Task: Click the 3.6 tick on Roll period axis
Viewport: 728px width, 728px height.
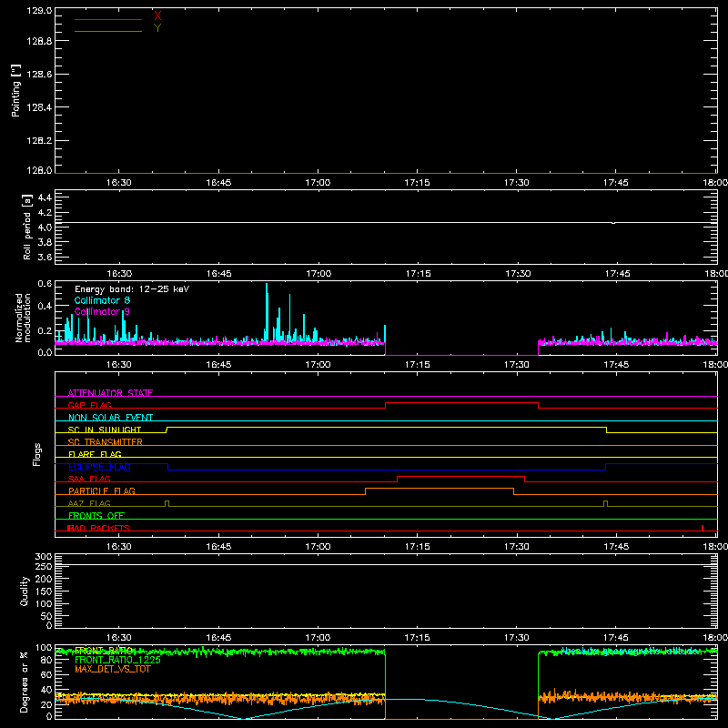Action: [x=45, y=257]
